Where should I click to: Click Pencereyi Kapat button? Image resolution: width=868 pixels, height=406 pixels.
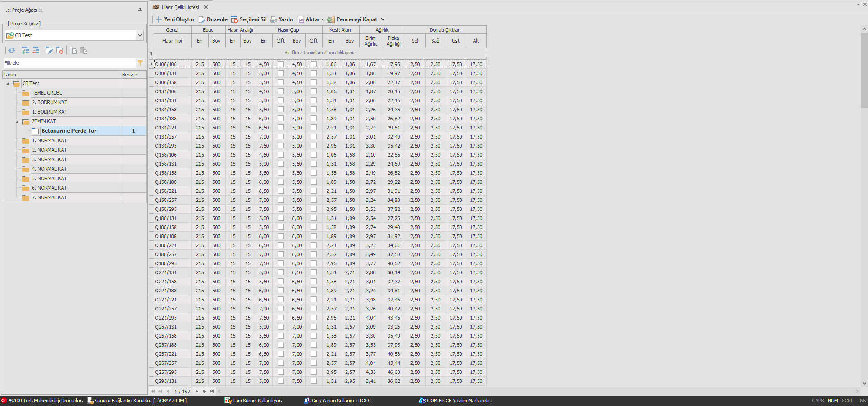point(352,19)
